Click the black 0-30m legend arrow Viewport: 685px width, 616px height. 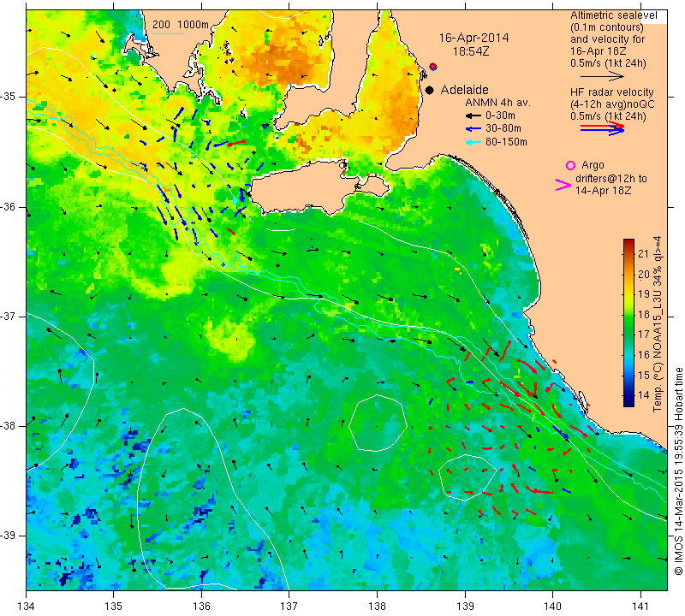[x=473, y=116]
